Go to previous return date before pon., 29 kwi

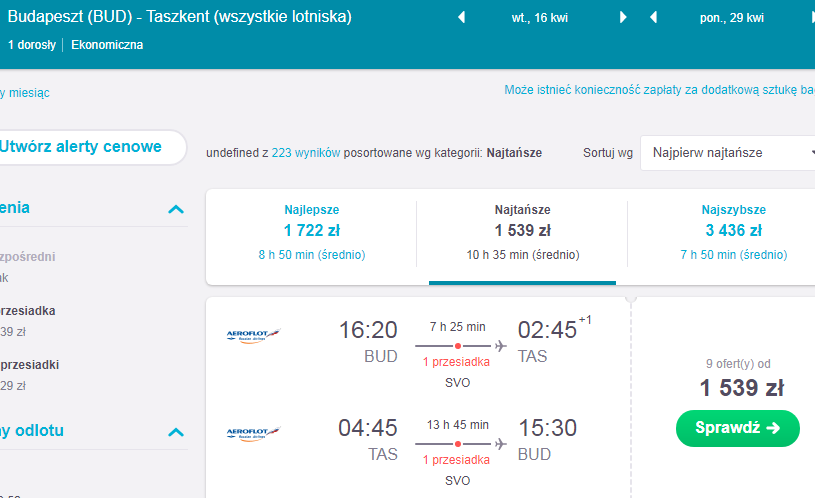653,18
